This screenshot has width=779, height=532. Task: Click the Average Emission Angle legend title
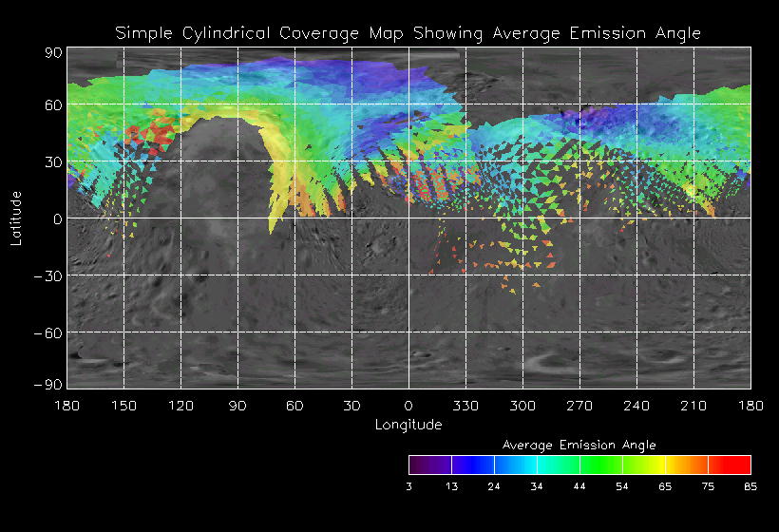(x=579, y=445)
